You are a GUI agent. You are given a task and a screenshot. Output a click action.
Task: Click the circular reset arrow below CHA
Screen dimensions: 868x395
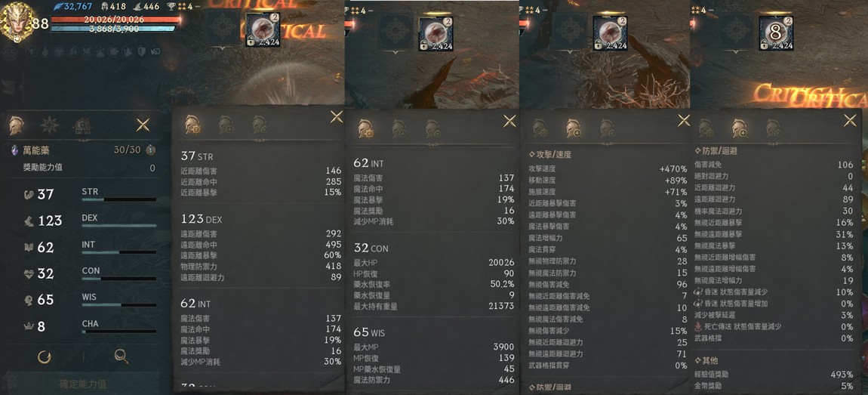click(x=45, y=356)
